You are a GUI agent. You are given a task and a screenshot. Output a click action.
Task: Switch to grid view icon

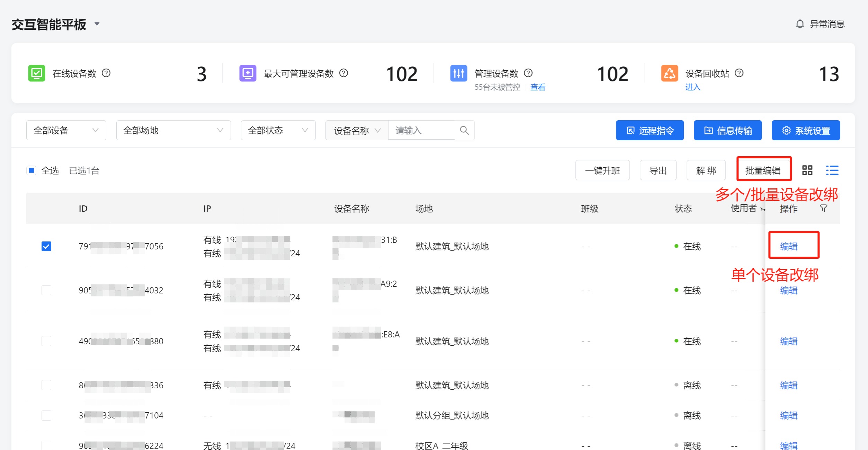(807, 170)
